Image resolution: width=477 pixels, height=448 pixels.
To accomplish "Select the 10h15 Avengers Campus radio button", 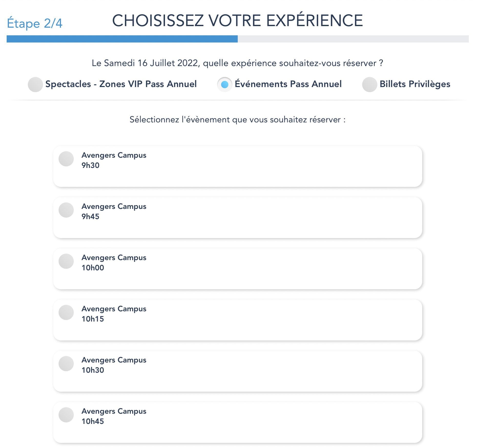I will pos(66,313).
